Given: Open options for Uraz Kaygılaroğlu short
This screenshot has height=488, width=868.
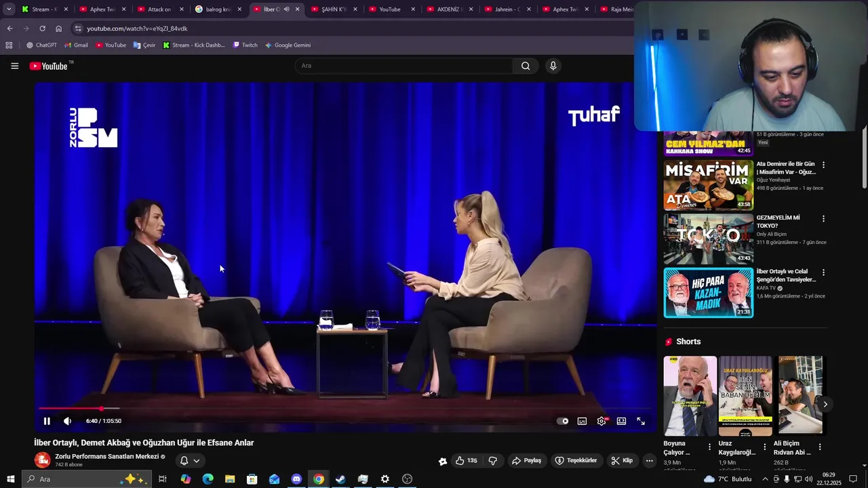Looking at the screenshot, I should (765, 447).
